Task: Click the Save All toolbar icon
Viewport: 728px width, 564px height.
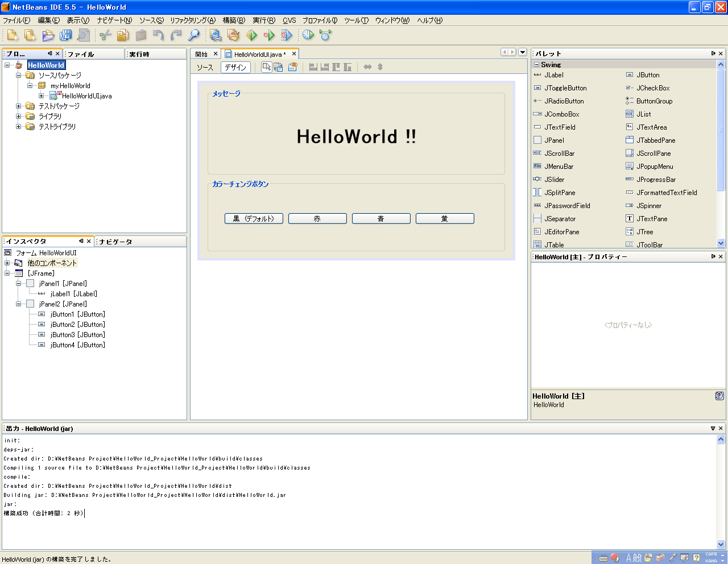Action: tap(66, 35)
